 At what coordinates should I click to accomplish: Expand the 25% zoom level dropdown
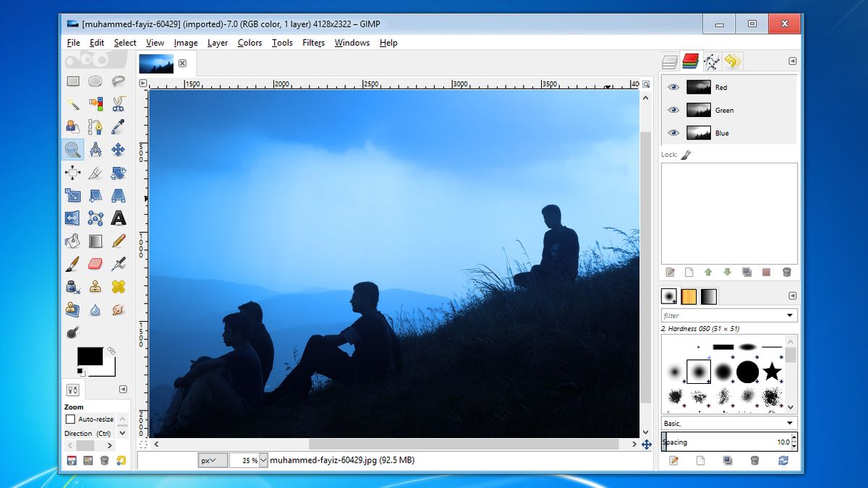click(263, 460)
